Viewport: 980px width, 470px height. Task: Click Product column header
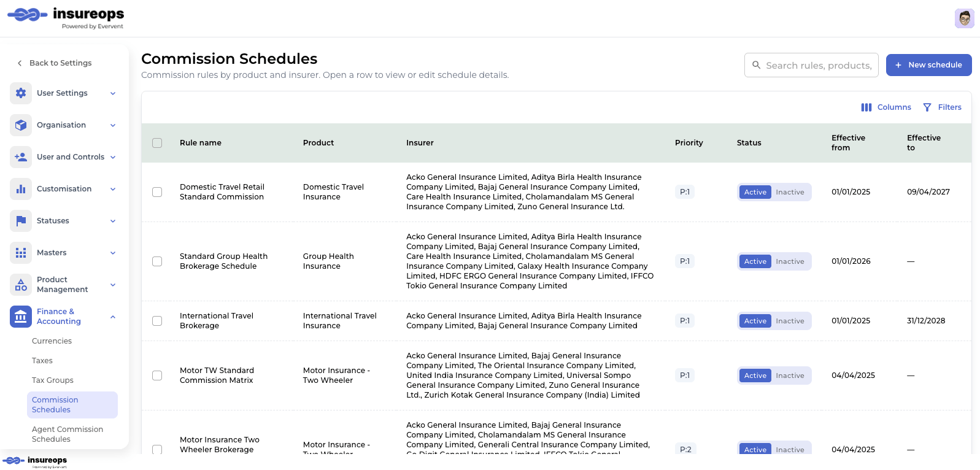(x=318, y=143)
